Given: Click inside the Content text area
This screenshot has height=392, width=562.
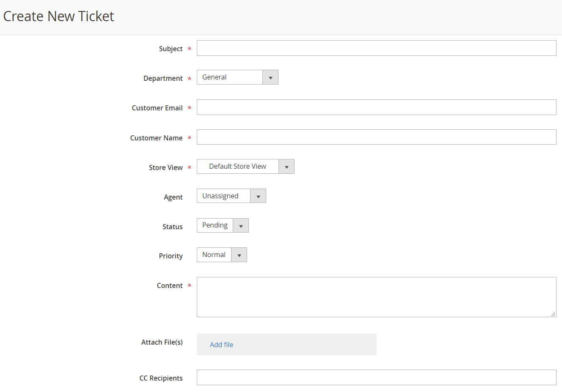Looking at the screenshot, I should pos(376,297).
